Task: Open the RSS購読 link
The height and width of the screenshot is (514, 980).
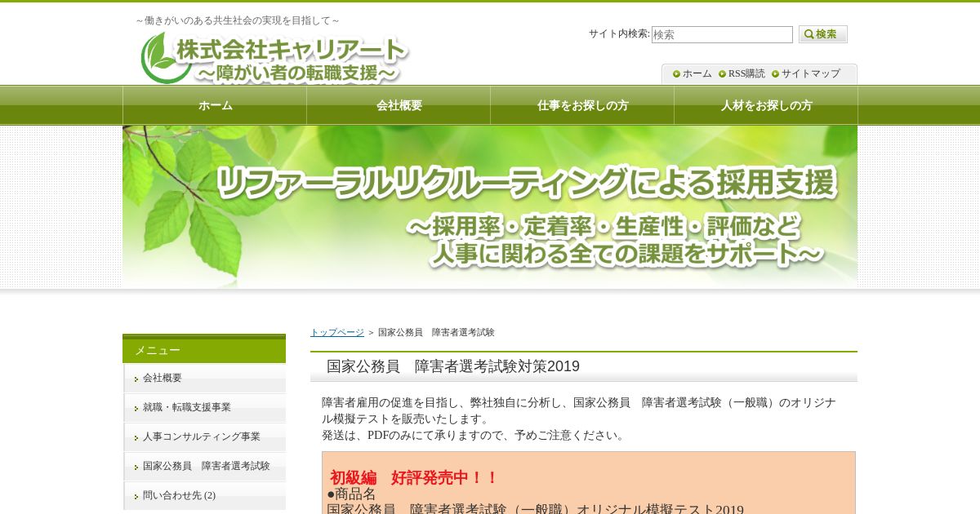Action: tap(746, 73)
